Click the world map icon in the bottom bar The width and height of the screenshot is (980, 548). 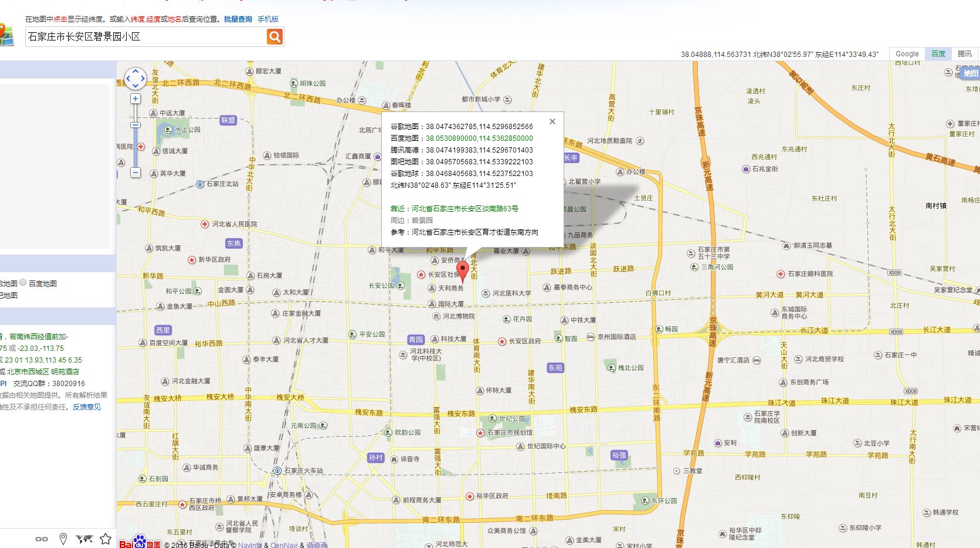coord(84,539)
